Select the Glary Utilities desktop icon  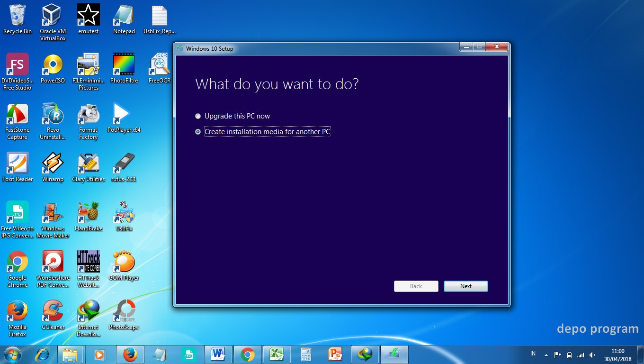89,167
